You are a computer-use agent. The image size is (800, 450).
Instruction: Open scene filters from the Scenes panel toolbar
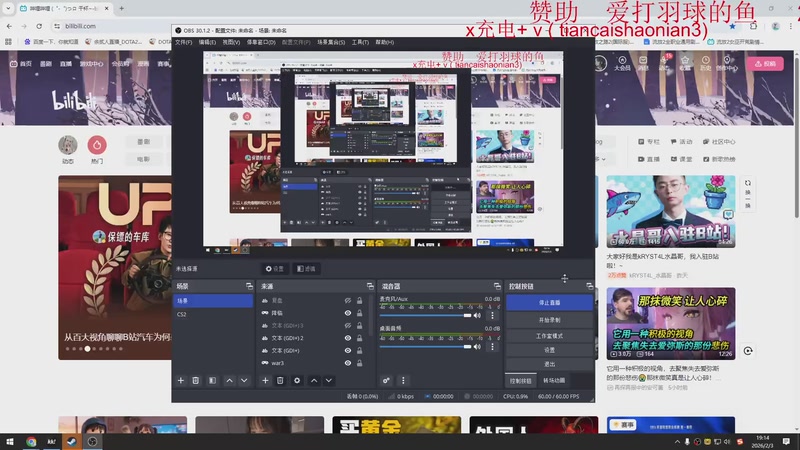pos(212,381)
